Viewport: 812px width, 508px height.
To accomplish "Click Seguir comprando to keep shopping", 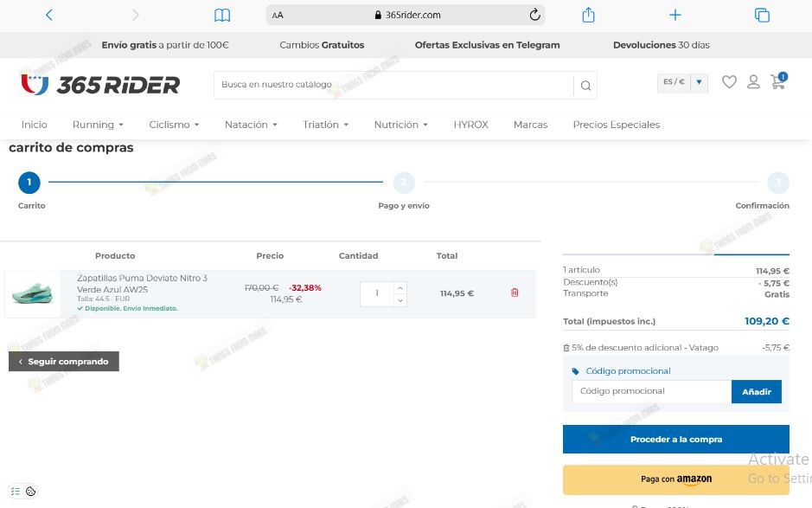I will (x=63, y=361).
